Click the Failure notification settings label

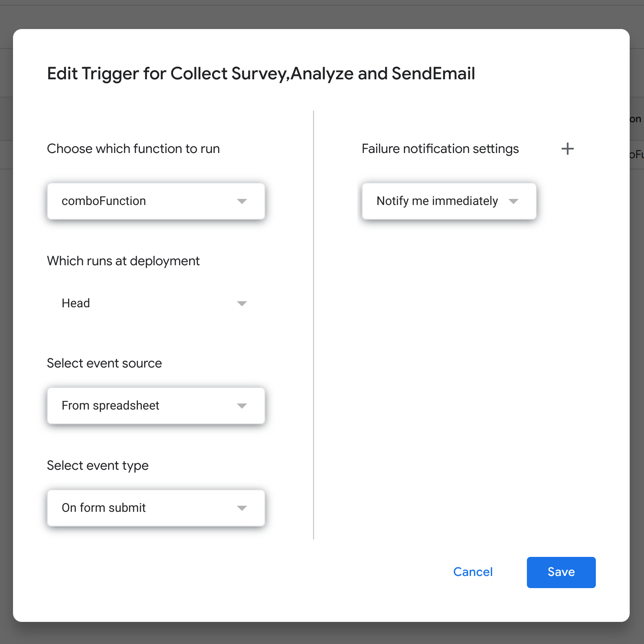pos(440,149)
